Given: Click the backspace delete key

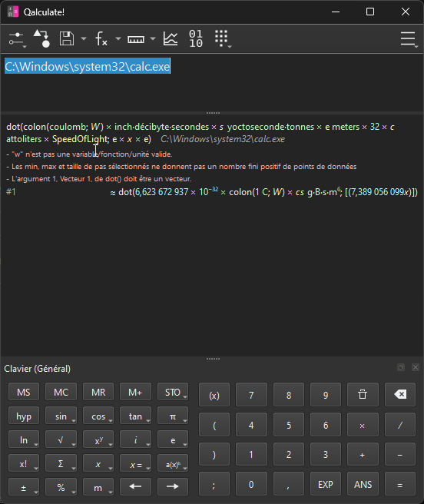Looking at the screenshot, I should coord(400,395).
